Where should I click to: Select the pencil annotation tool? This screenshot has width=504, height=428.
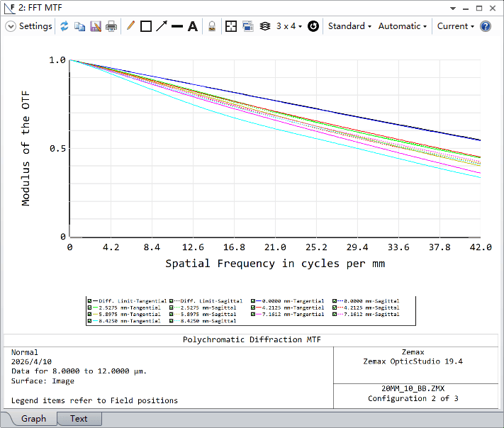pos(130,26)
